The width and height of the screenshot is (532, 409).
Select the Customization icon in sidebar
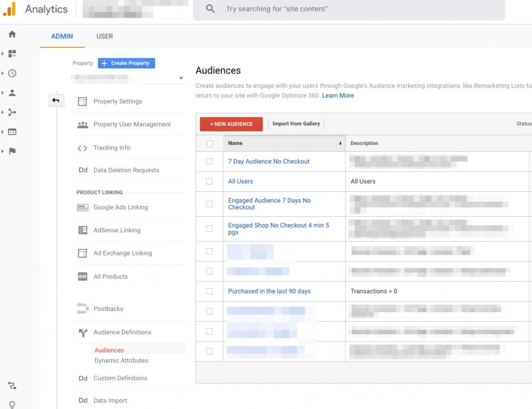click(12, 54)
